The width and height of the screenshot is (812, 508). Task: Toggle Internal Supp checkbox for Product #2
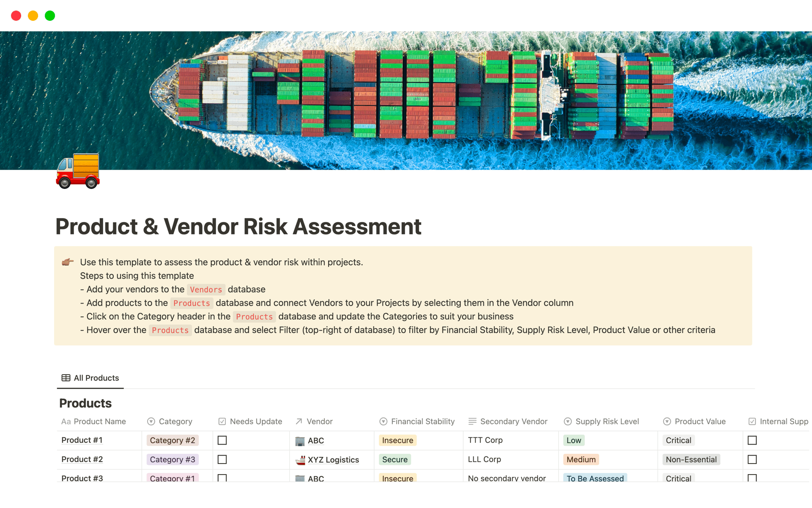752,459
